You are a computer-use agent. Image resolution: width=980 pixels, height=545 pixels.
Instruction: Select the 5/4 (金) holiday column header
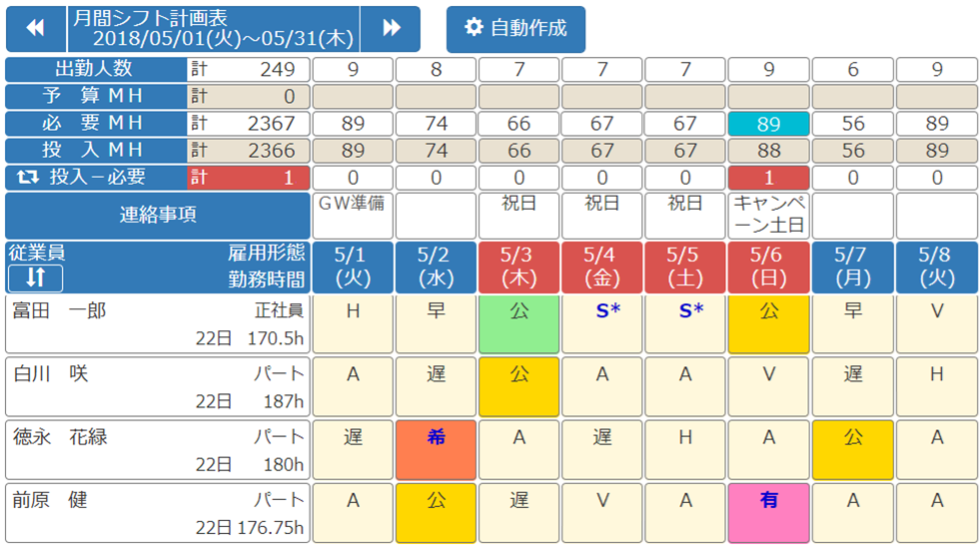(602, 268)
